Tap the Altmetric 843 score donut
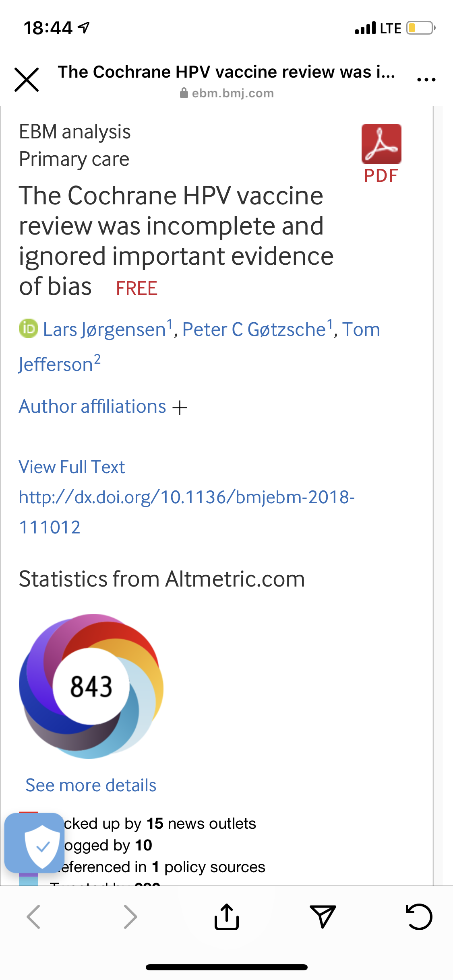Image resolution: width=453 pixels, height=980 pixels. 91,686
